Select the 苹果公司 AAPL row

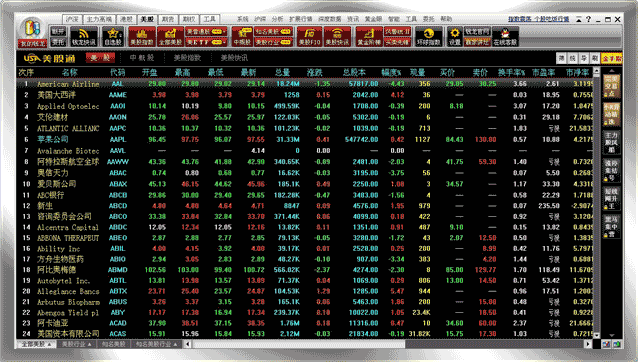[305, 140]
